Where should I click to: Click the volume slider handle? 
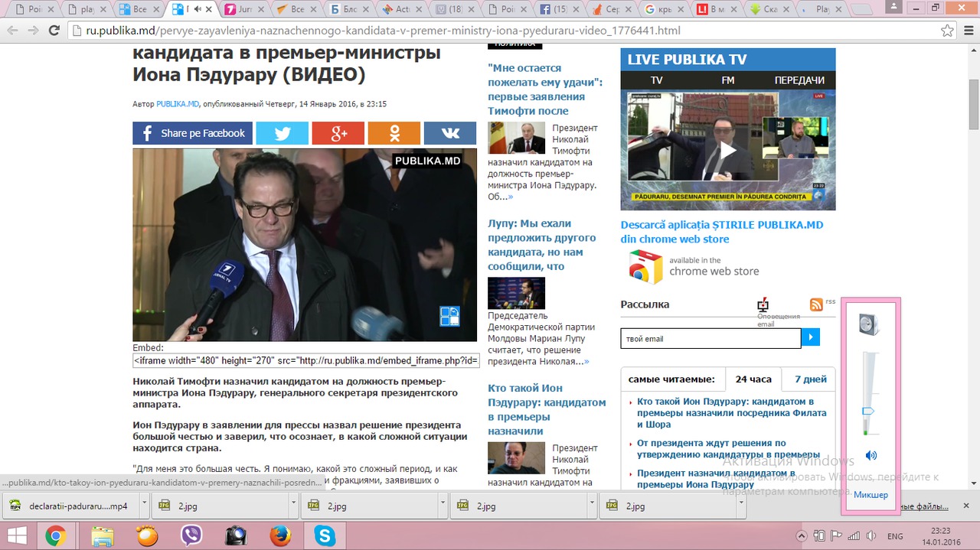point(868,411)
